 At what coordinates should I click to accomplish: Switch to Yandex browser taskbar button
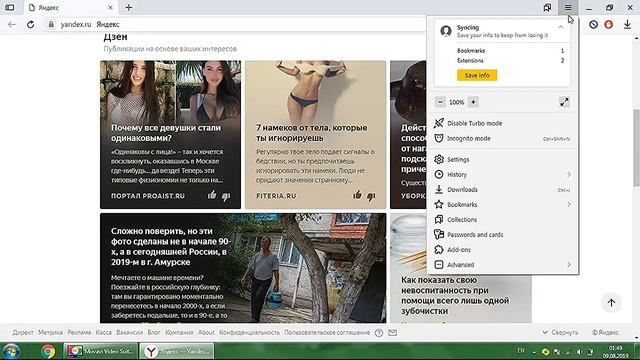(177, 351)
